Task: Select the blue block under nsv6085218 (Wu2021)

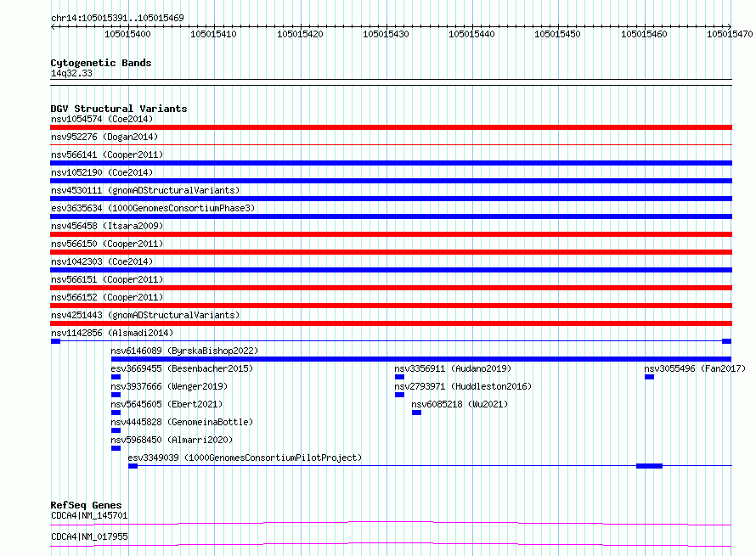Action: coord(416,413)
